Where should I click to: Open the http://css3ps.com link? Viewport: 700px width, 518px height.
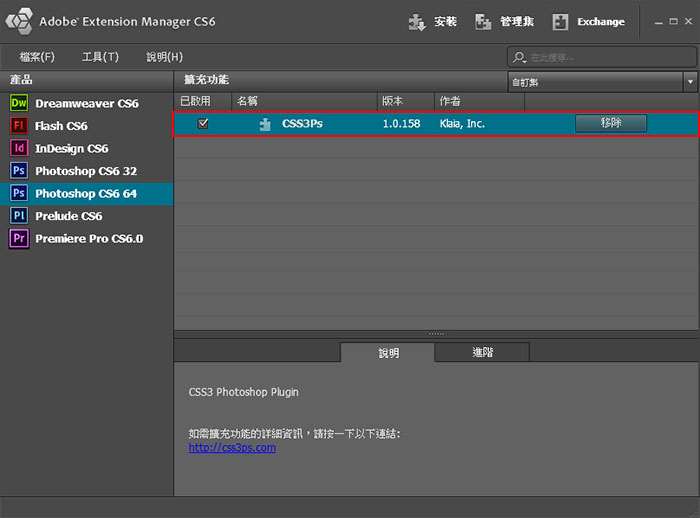[232, 447]
